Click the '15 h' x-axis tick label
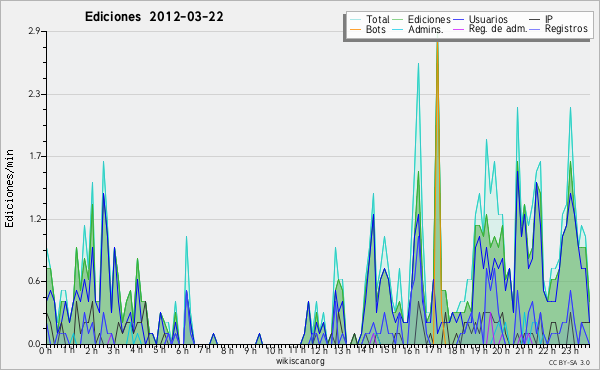The height and width of the screenshot is (370, 600). (x=388, y=350)
